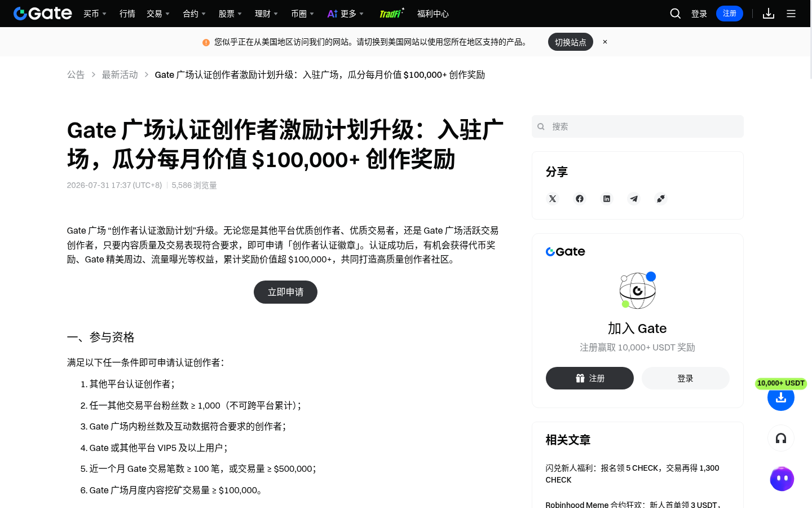
Task: Click the 立即申请 button
Action: [x=285, y=292]
